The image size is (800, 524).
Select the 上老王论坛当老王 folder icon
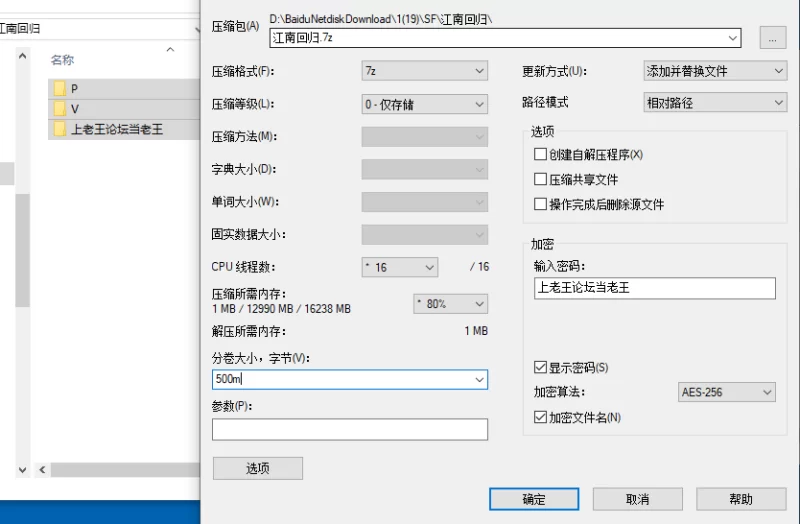60,130
